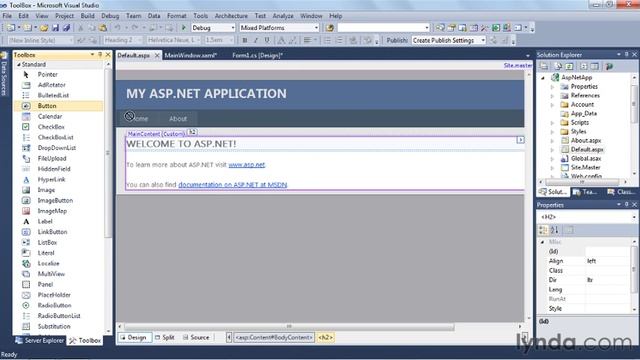Select the PlaceHolder control
This screenshot has width=640, height=360.
54,295
